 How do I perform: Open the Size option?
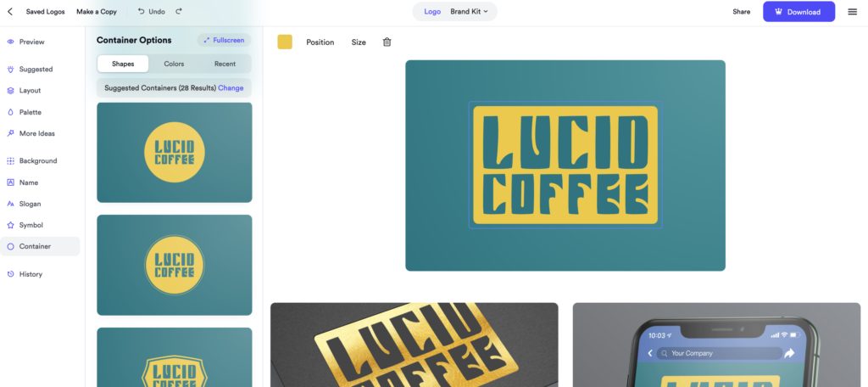pos(359,42)
